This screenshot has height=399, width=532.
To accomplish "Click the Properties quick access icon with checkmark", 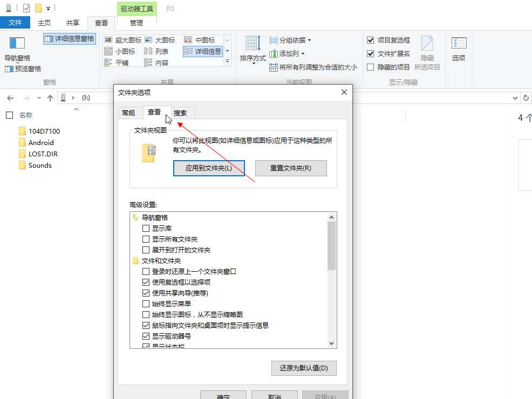I will [26, 8].
